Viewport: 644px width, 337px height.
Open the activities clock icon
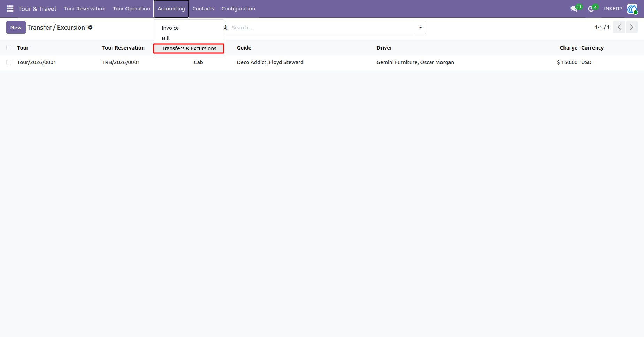pos(591,9)
